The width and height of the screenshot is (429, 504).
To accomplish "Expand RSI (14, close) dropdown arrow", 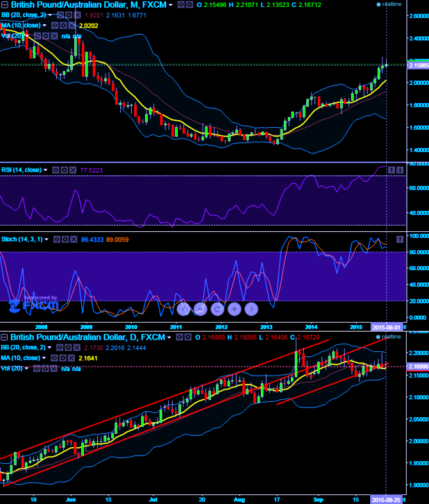I will coord(45,170).
